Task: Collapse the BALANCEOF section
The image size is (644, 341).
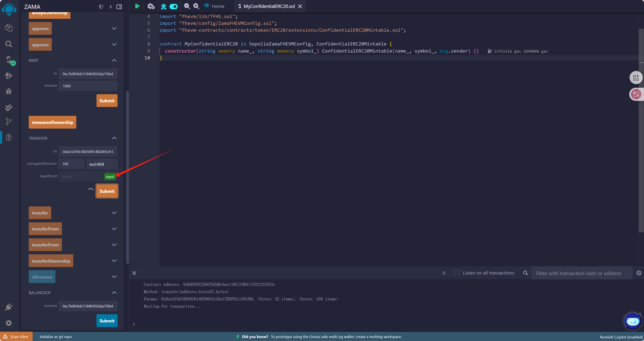Action: pos(114,292)
